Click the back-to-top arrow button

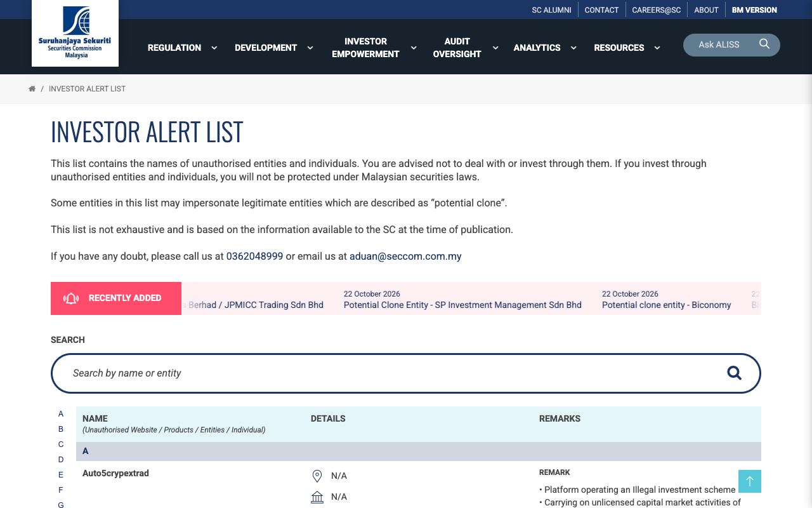coord(750,481)
